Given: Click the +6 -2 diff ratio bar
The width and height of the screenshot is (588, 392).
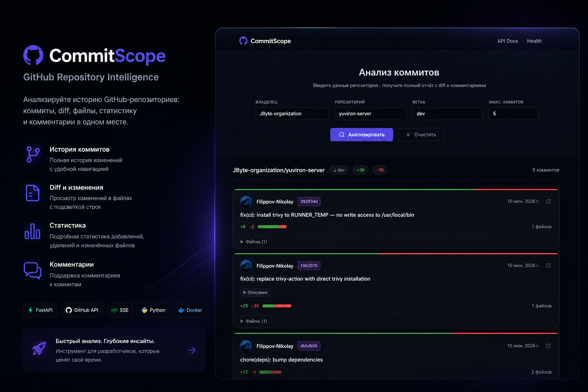Looking at the screenshot, I should tap(272, 227).
